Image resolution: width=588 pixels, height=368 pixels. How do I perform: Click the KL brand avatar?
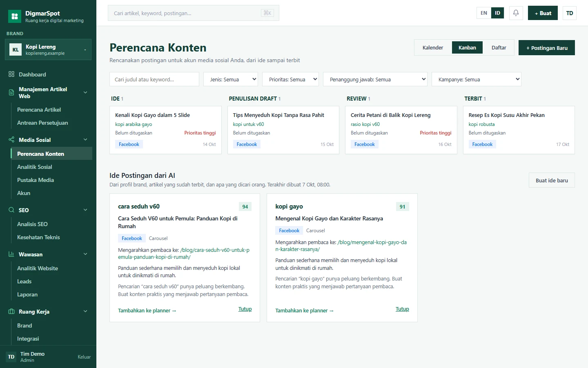coord(16,50)
